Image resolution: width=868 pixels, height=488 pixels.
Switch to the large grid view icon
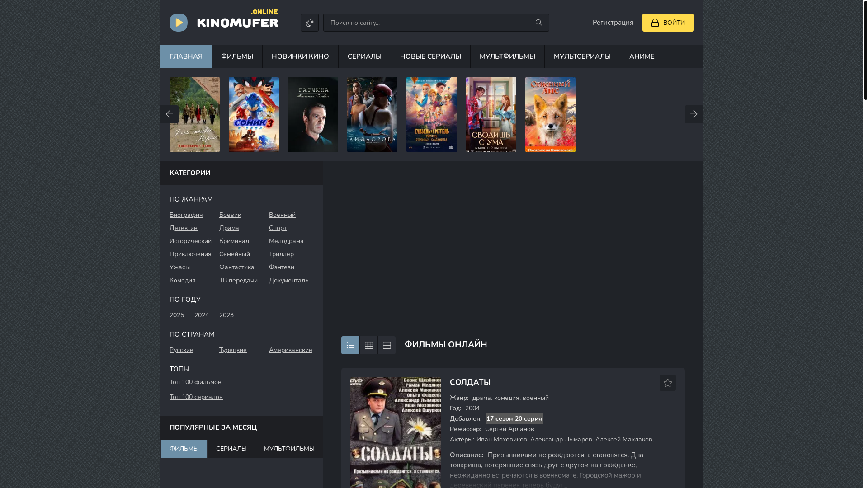click(387, 345)
